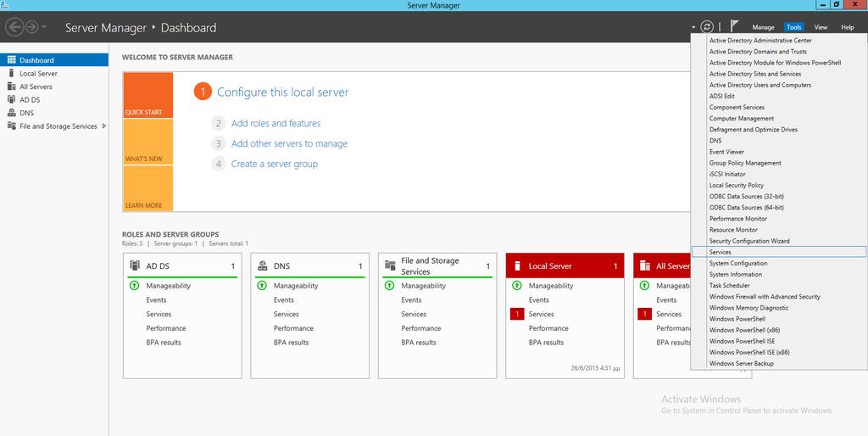Click the Local Server sidebar icon
This screenshot has height=436, width=868.
click(11, 73)
